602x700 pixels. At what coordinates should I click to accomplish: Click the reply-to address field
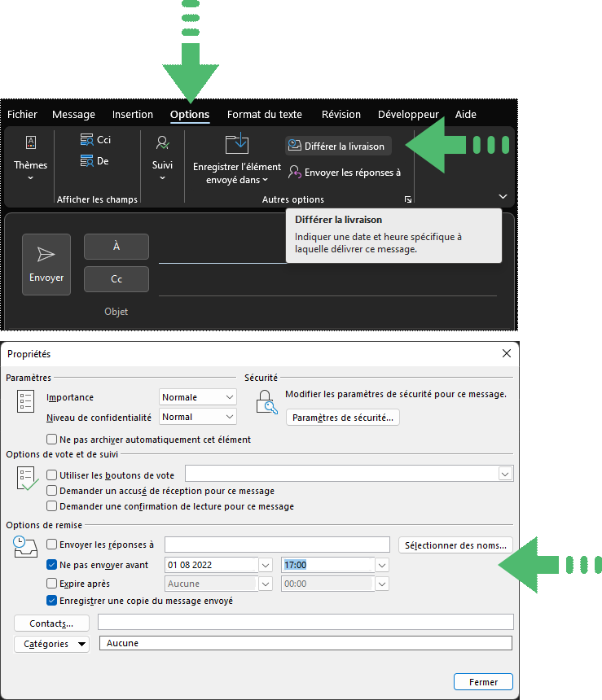(x=277, y=545)
